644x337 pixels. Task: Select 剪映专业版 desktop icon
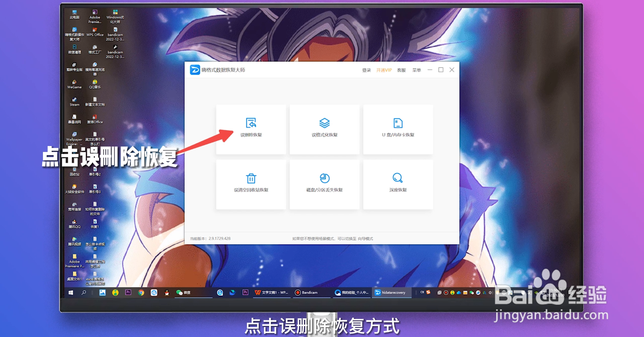click(x=74, y=67)
